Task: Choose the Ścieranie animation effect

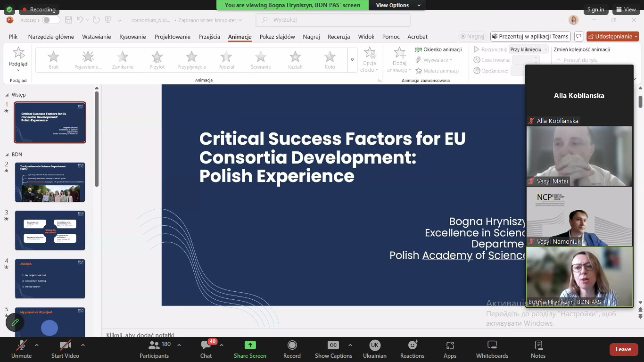Action: click(261, 60)
